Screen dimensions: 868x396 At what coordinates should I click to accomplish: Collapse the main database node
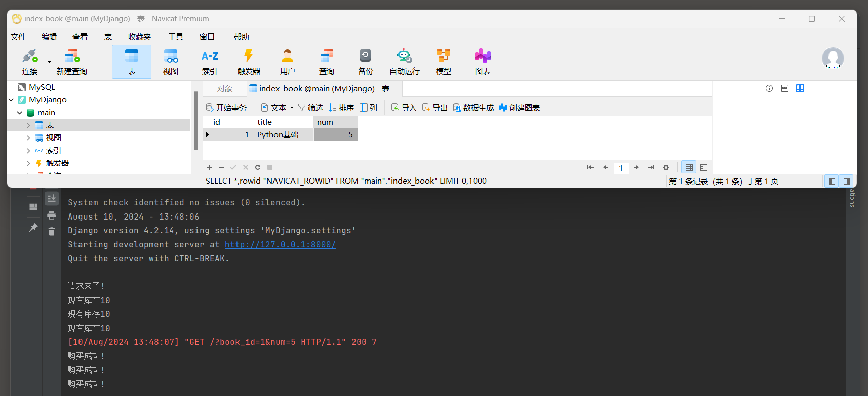[20, 113]
